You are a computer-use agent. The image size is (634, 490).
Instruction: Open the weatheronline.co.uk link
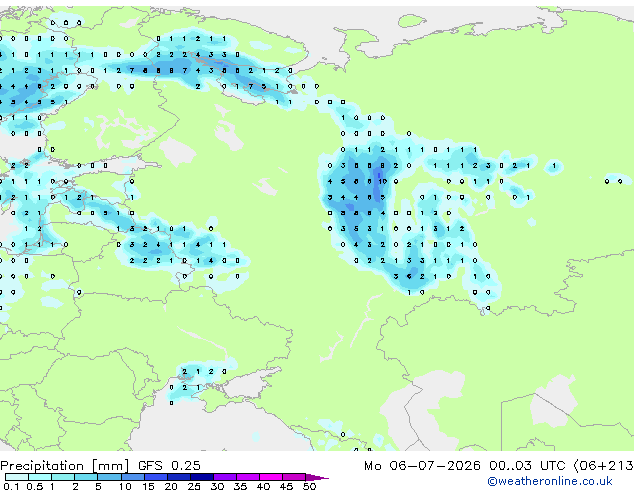[x=550, y=481]
